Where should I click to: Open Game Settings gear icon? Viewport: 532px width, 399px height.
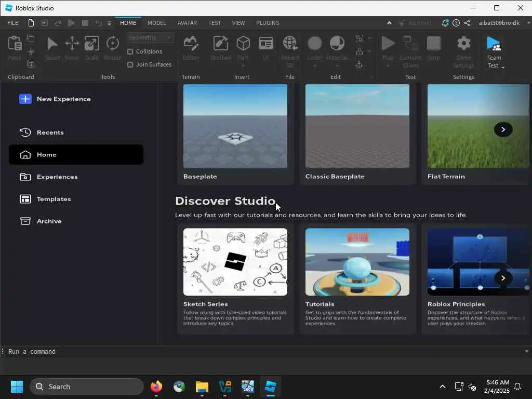(x=463, y=45)
